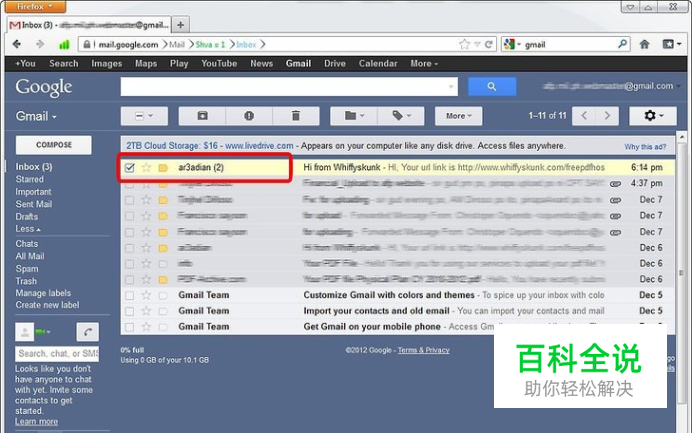
Task: Click the Firefox forward arrow
Action: coord(40,44)
